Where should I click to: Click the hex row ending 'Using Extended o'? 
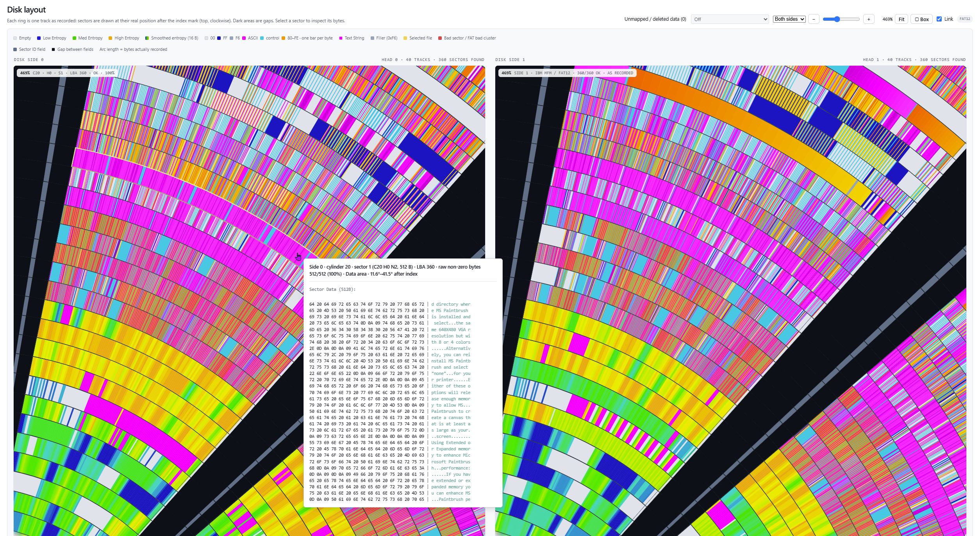pyautogui.click(x=389, y=443)
